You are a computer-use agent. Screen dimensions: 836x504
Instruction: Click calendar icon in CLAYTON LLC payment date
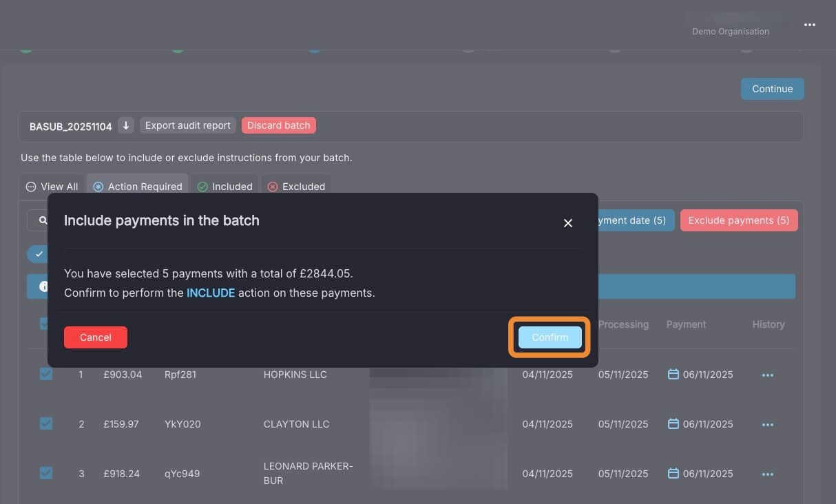coord(673,423)
